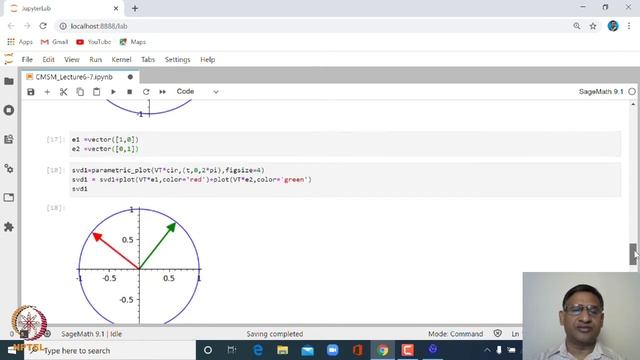Click the localhost:8888/lab address bar

pyautogui.click(x=314, y=26)
